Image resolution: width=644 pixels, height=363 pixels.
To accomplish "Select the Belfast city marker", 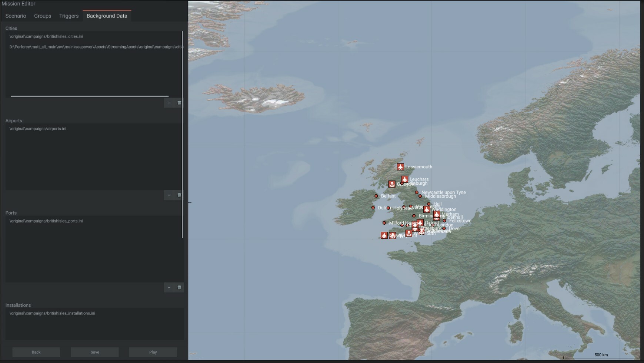I will (376, 196).
